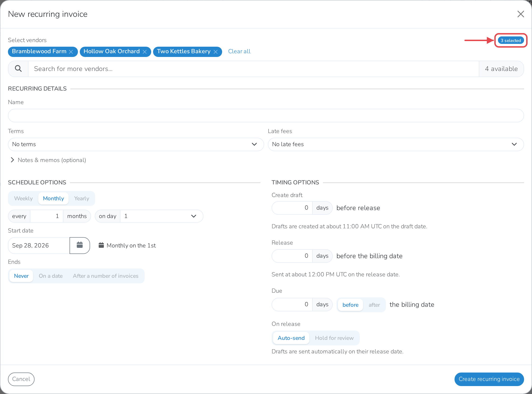Set Ends to Never

point(21,276)
